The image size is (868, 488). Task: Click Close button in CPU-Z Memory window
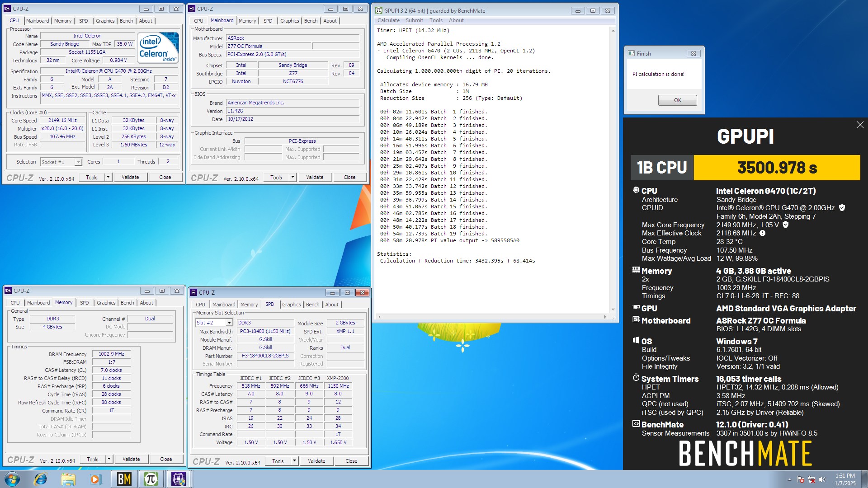(x=166, y=459)
